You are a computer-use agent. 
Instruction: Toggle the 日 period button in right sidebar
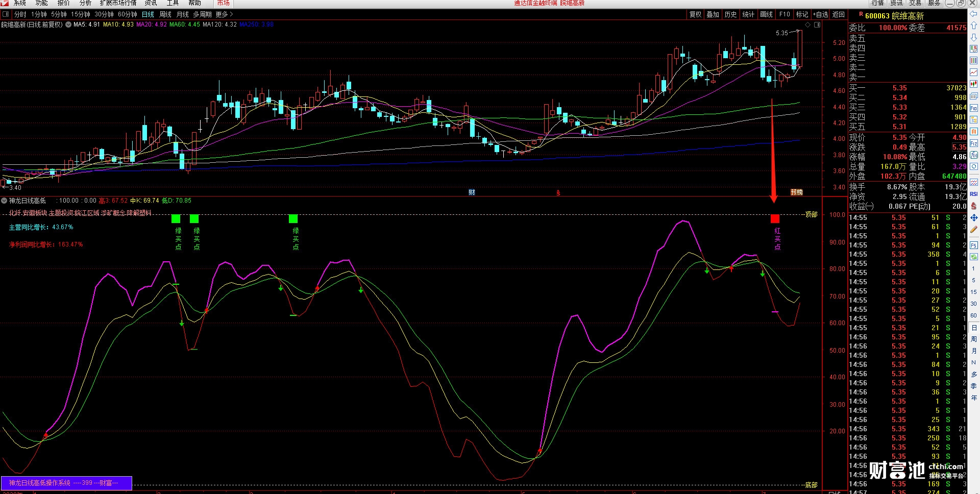[973, 328]
